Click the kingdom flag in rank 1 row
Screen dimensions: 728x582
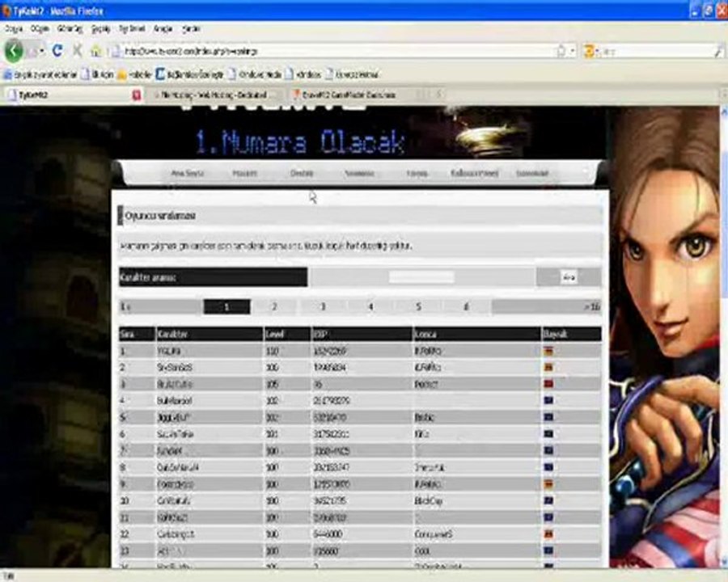[548, 351]
